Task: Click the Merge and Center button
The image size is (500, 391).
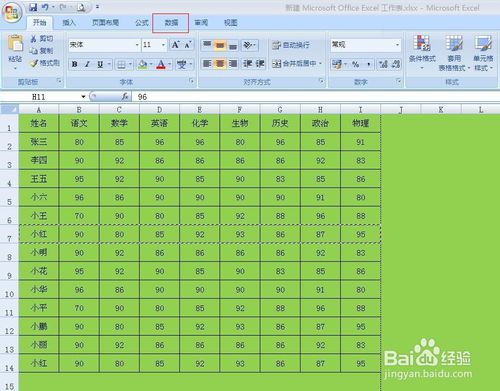Action: click(x=297, y=63)
